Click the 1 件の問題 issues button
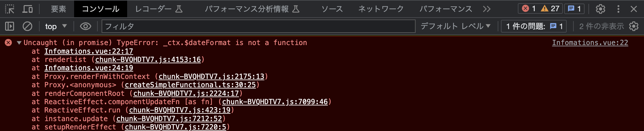 pyautogui.click(x=534, y=26)
